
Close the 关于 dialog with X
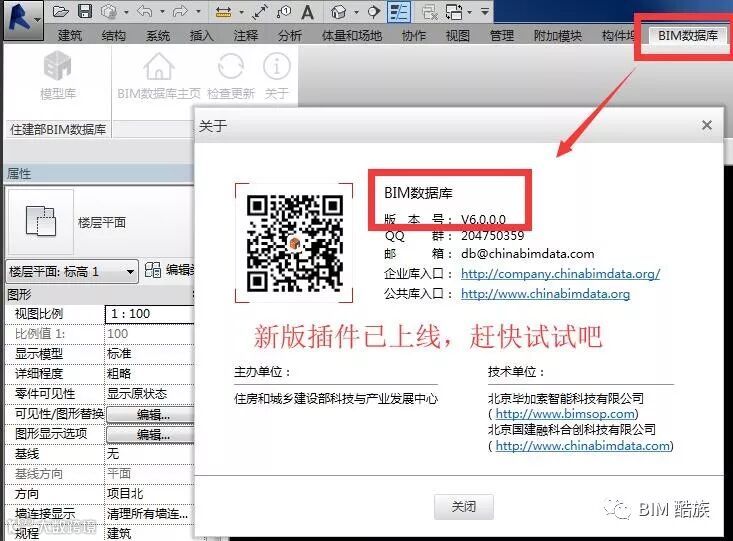tap(707, 125)
